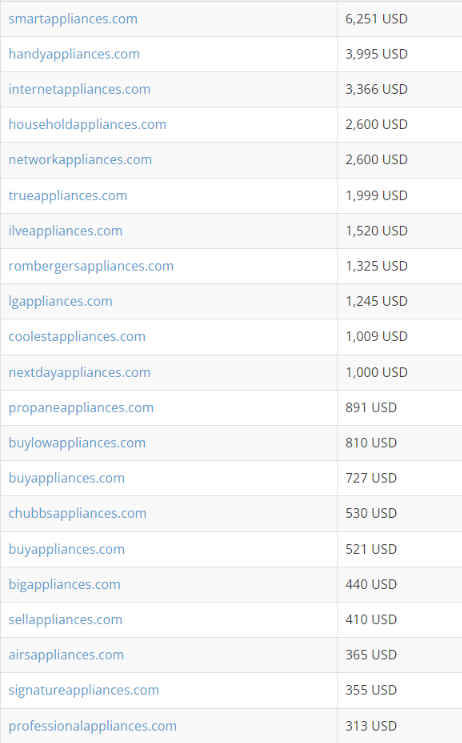The height and width of the screenshot is (743, 462).
Task: Open coolestappliances.com link
Action: click(x=77, y=336)
